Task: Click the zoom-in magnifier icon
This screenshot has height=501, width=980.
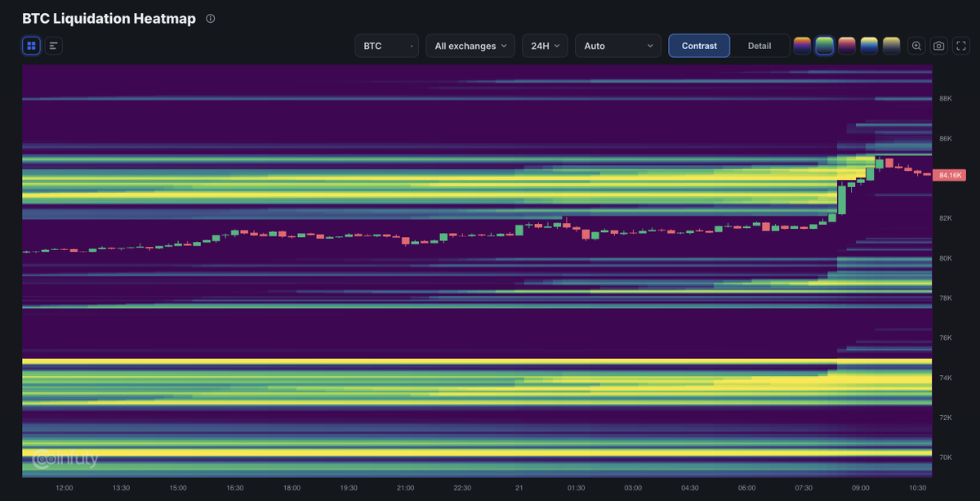Action: (x=917, y=46)
